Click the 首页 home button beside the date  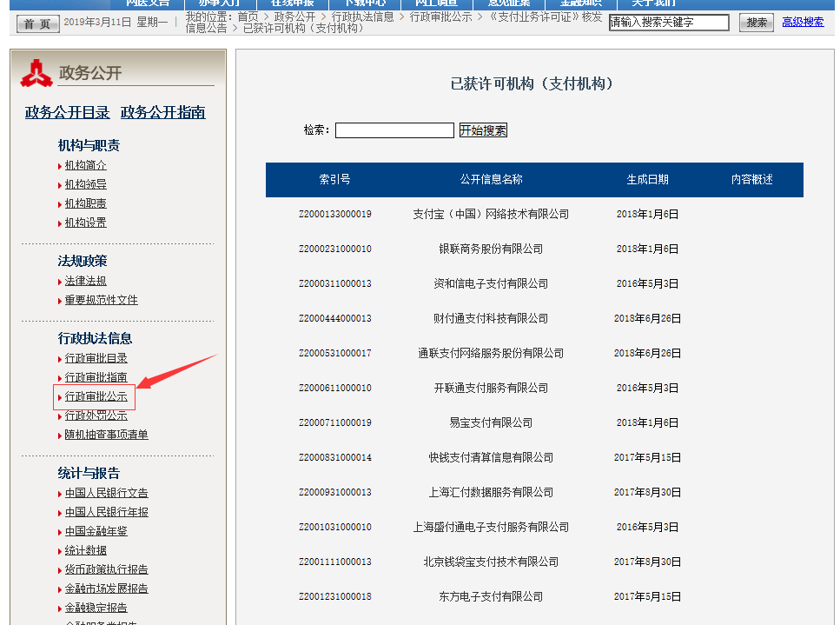coord(37,23)
